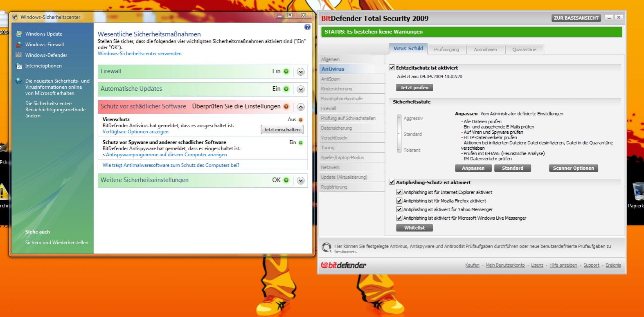Select Allgemein in BitDefender sidebar

tap(352, 59)
